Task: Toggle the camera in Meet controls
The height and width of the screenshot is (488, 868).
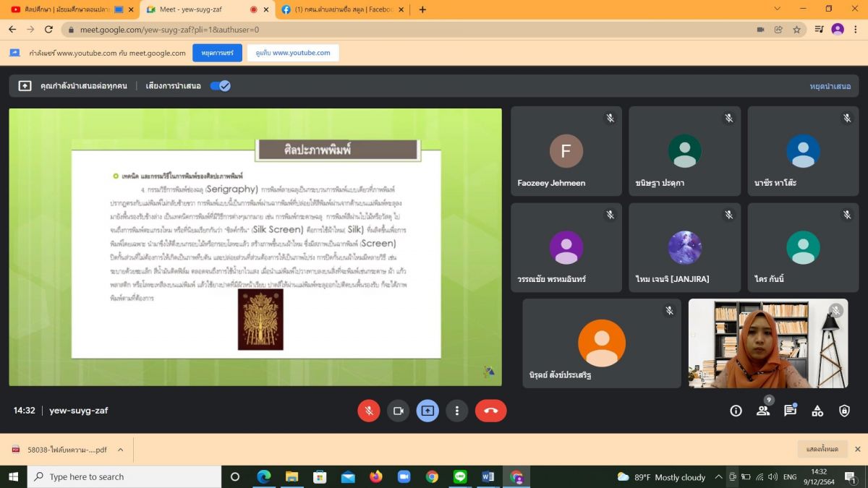Action: pos(398,411)
